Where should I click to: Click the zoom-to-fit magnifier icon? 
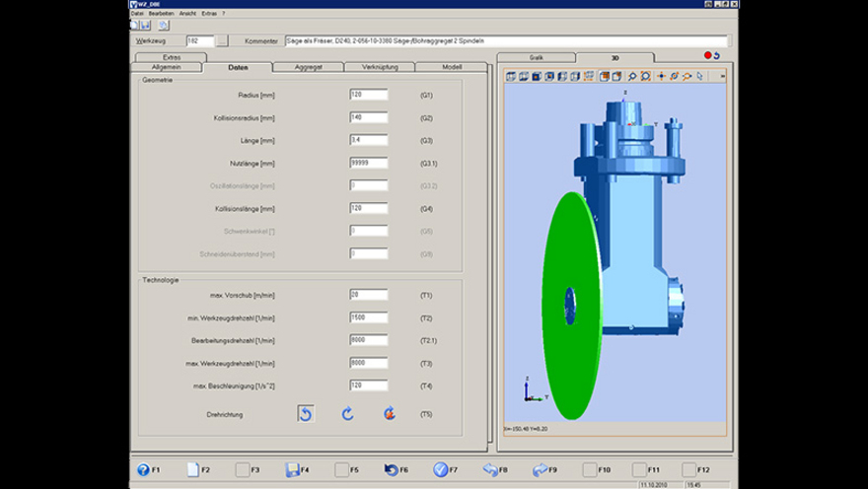[645, 76]
